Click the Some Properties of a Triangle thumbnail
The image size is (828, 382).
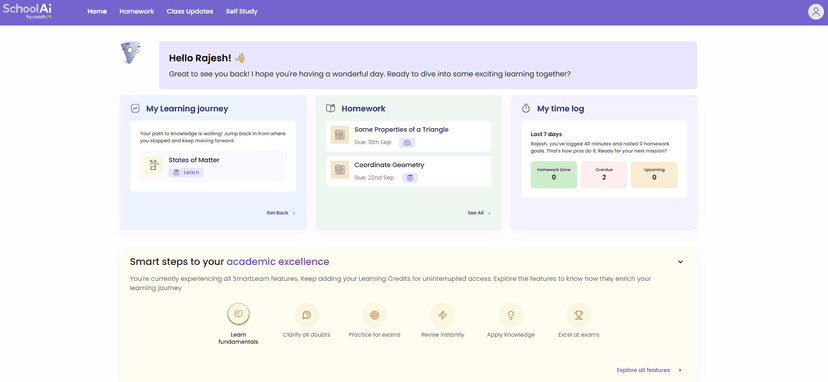coord(340,135)
